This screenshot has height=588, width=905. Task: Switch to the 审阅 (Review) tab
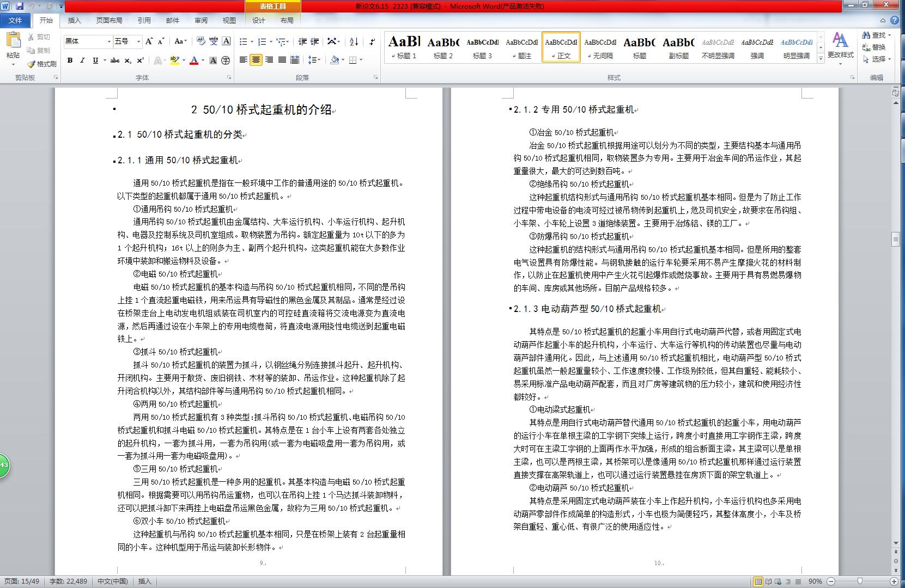pyautogui.click(x=201, y=21)
